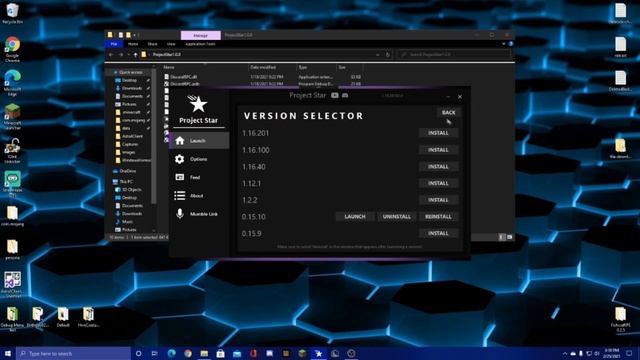Select This PC in navigation pane
The height and width of the screenshot is (360, 640).
(x=126, y=182)
